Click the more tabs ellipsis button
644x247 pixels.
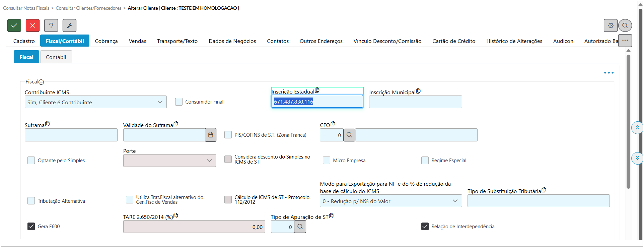[625, 40]
